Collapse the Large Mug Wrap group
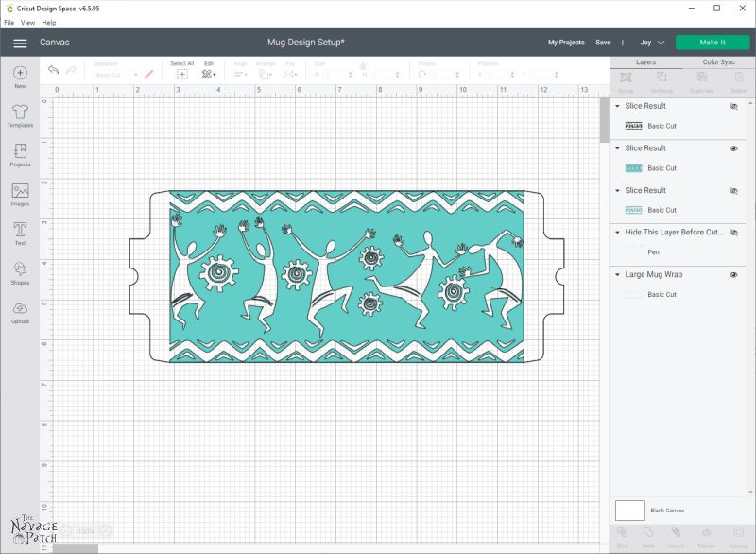The height and width of the screenshot is (554, 756). point(618,275)
